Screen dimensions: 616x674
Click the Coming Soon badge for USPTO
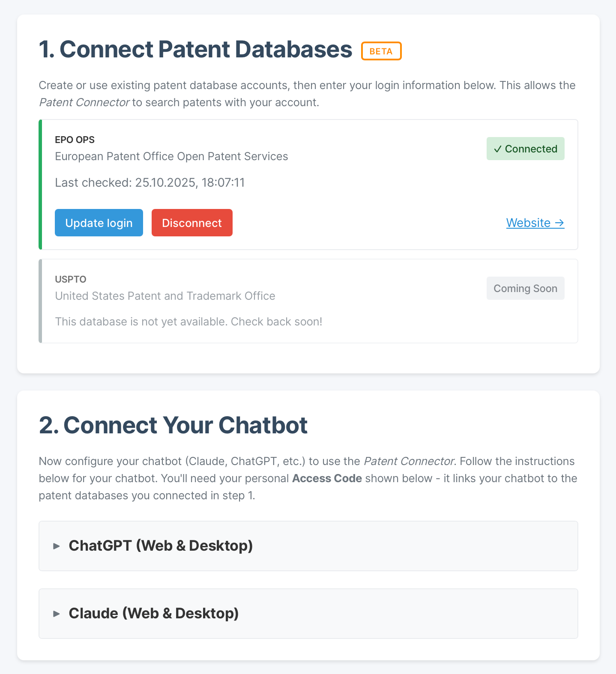[x=525, y=288]
